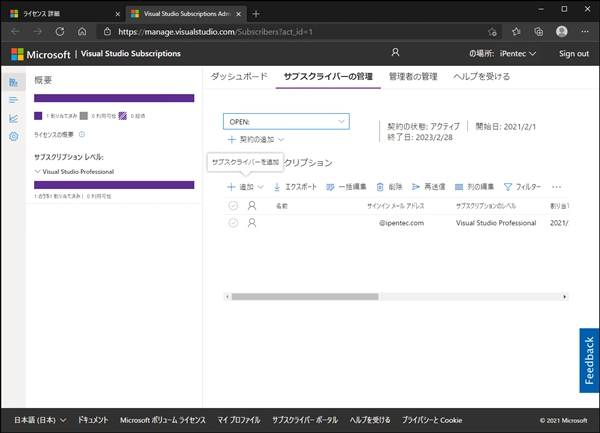Open the 日本語 (日本) language dropdown
Viewport: 600px width, 433px height.
click(x=40, y=420)
